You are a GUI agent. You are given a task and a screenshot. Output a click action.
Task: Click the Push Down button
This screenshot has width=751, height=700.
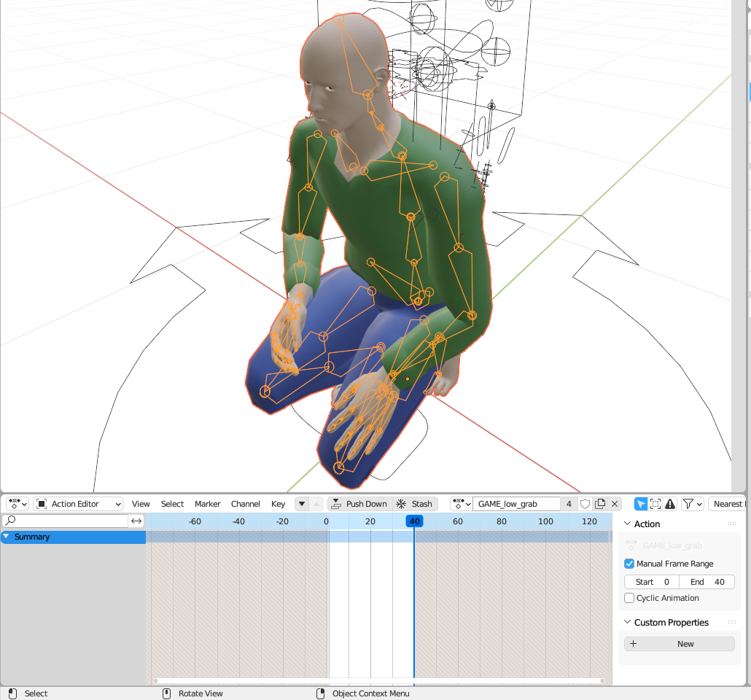[358, 504]
